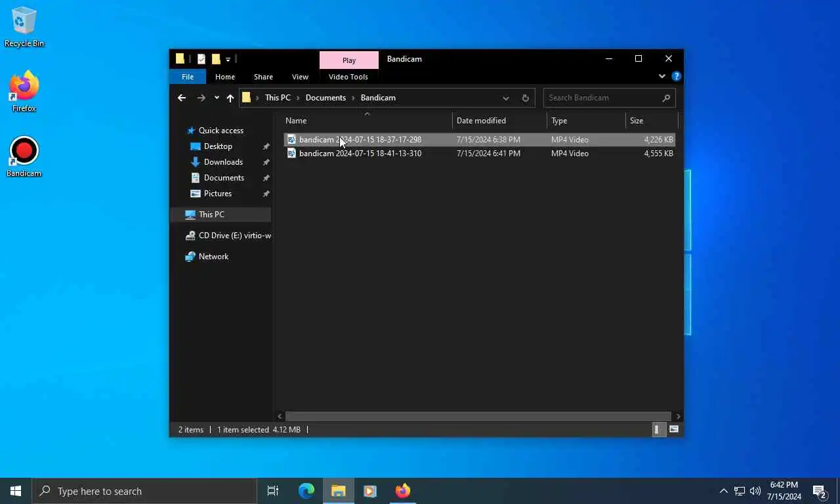Image resolution: width=840 pixels, height=504 pixels.
Task: Launch Microsoft Edge from the taskbar
Action: click(306, 491)
